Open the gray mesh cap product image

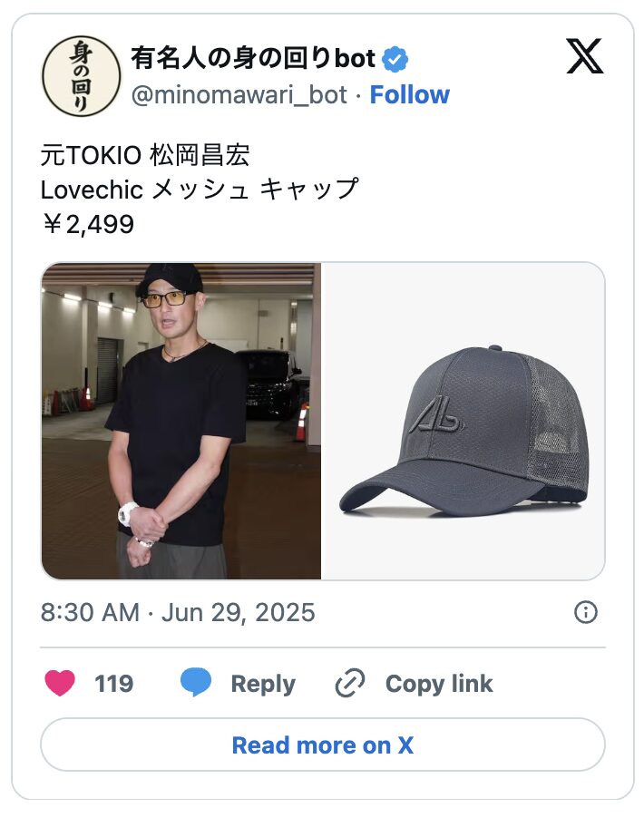click(x=463, y=421)
